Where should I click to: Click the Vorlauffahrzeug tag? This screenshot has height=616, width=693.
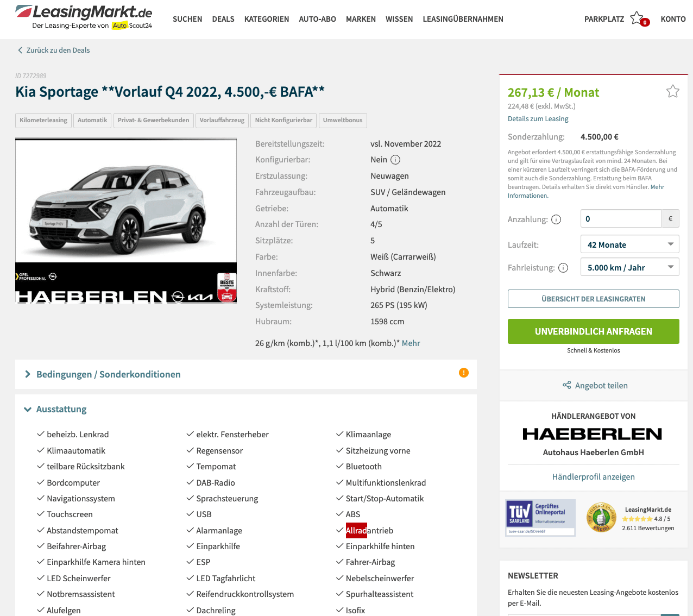pos(222,120)
